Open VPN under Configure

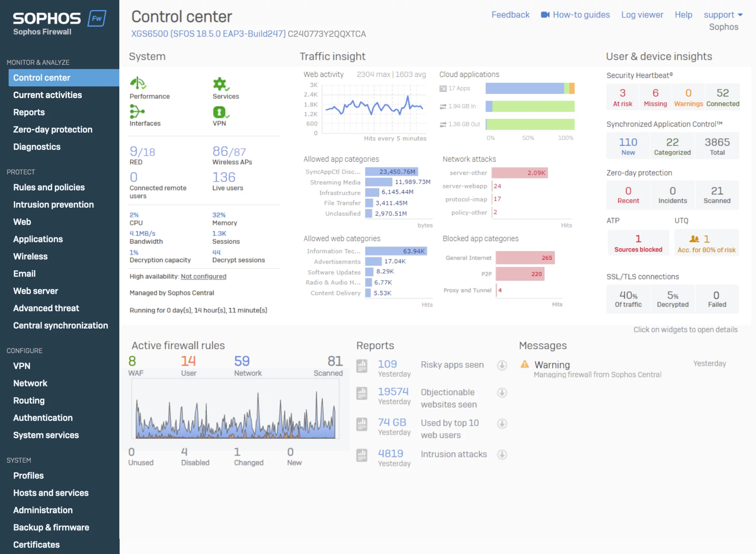[x=22, y=366]
